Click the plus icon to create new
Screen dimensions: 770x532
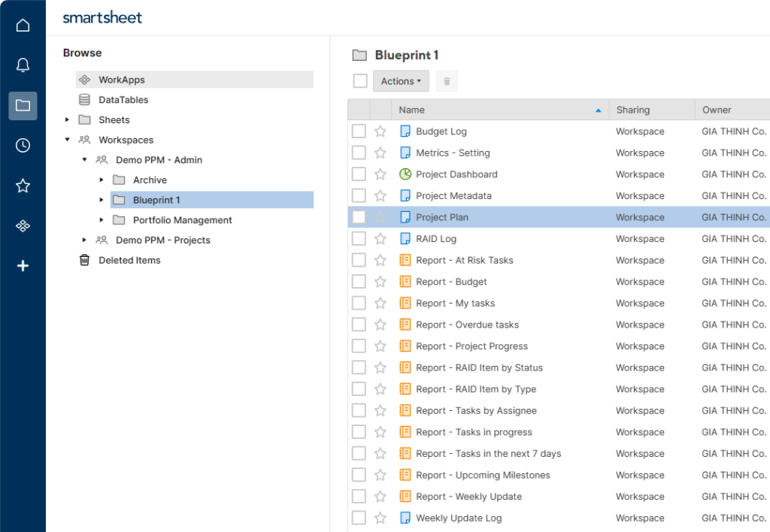point(23,265)
